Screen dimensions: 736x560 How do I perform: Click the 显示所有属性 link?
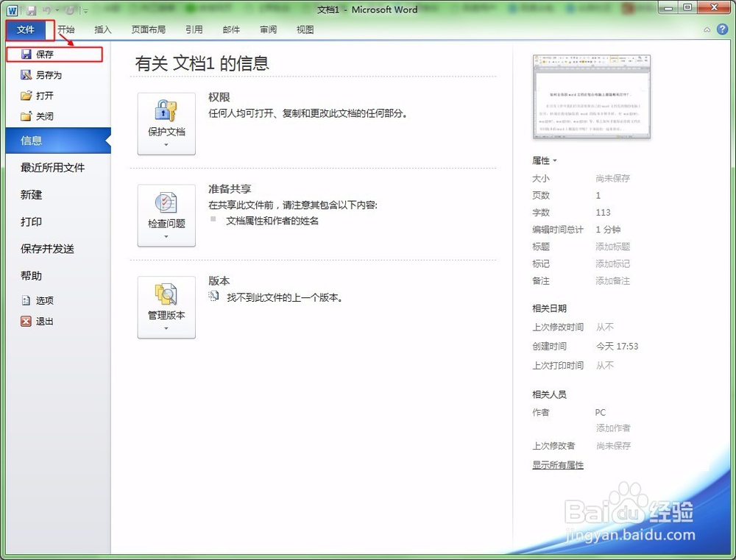click(558, 465)
